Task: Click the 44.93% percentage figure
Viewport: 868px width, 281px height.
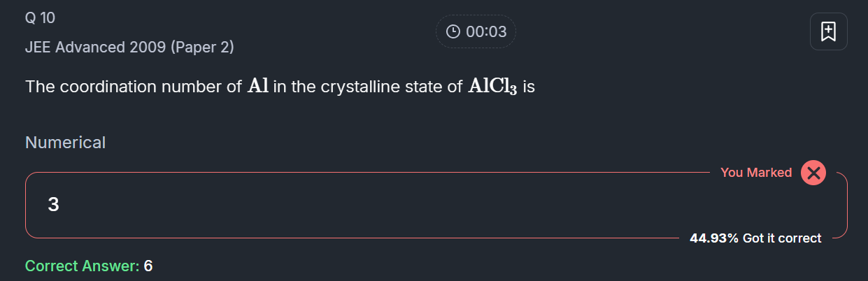Action: click(x=713, y=238)
